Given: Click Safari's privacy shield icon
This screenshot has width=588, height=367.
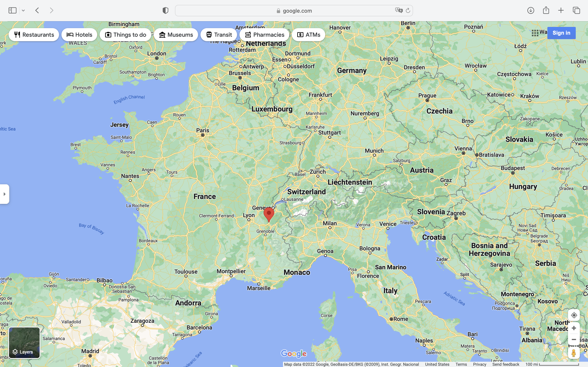Looking at the screenshot, I should pos(165,10).
